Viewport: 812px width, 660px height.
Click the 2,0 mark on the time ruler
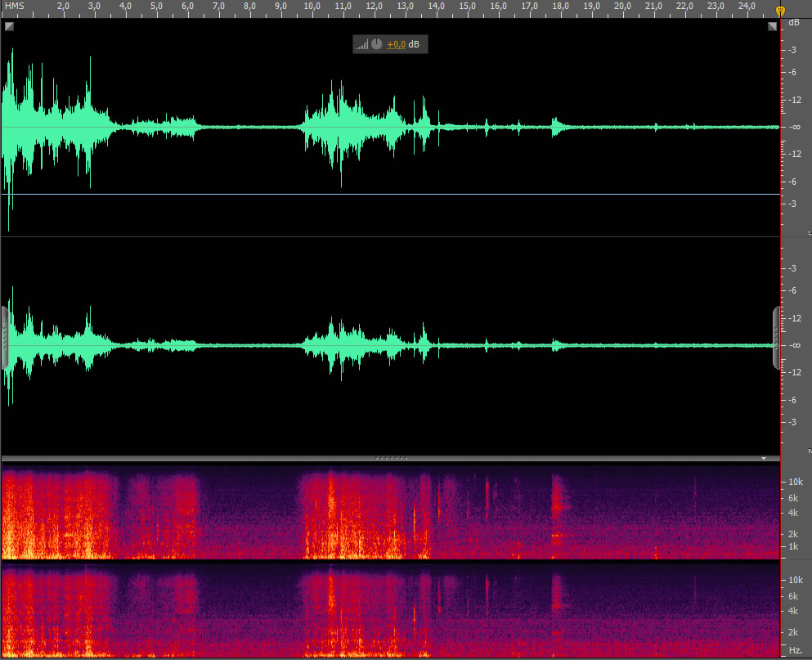[x=63, y=7]
